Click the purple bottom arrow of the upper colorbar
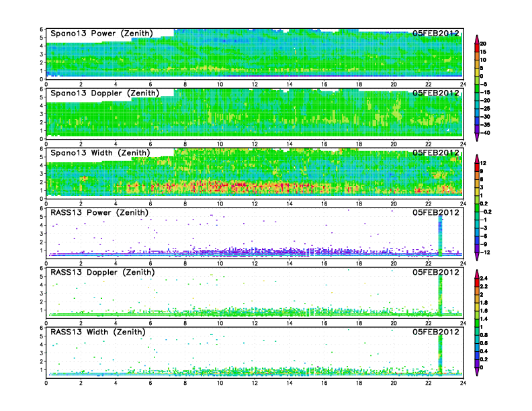Screen dimensions: 532x411 (476, 137)
